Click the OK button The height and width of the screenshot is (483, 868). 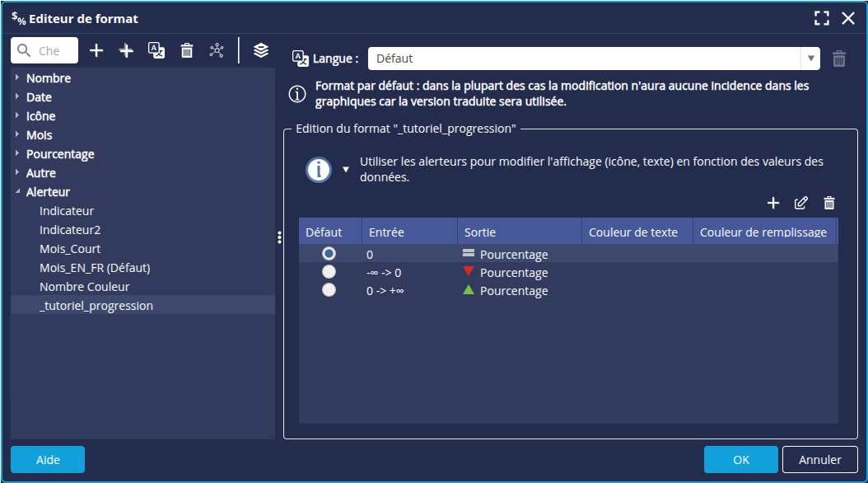pos(740,460)
